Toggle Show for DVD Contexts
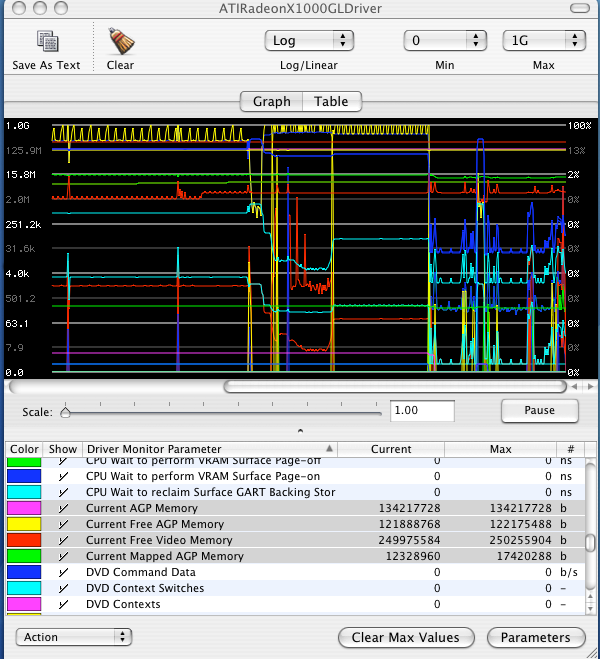Viewport: 600px width, 659px height. [63, 604]
